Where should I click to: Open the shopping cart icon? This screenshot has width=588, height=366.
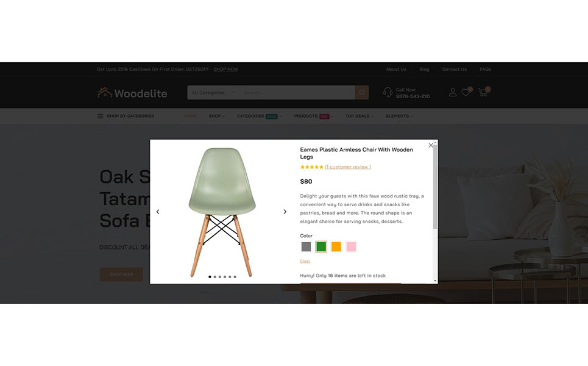(x=483, y=92)
